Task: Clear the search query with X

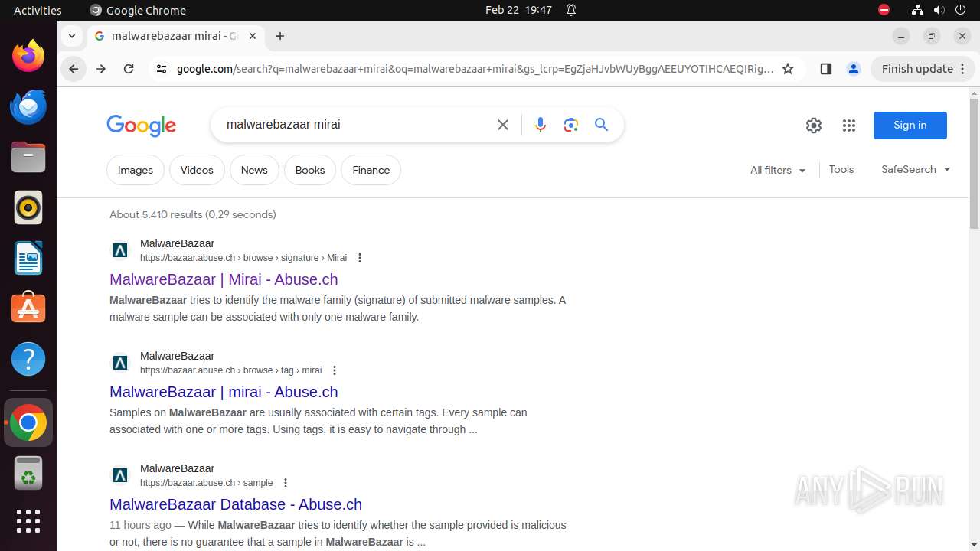Action: coord(503,125)
